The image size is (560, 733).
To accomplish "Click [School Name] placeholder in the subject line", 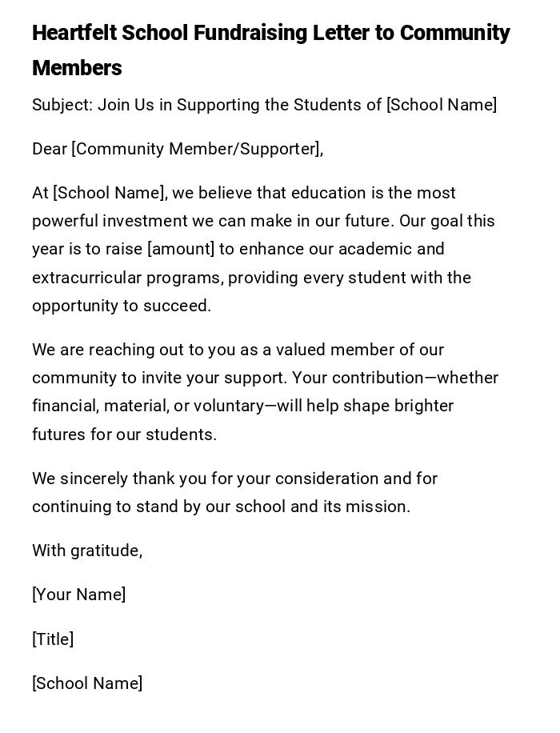I will tap(442, 106).
